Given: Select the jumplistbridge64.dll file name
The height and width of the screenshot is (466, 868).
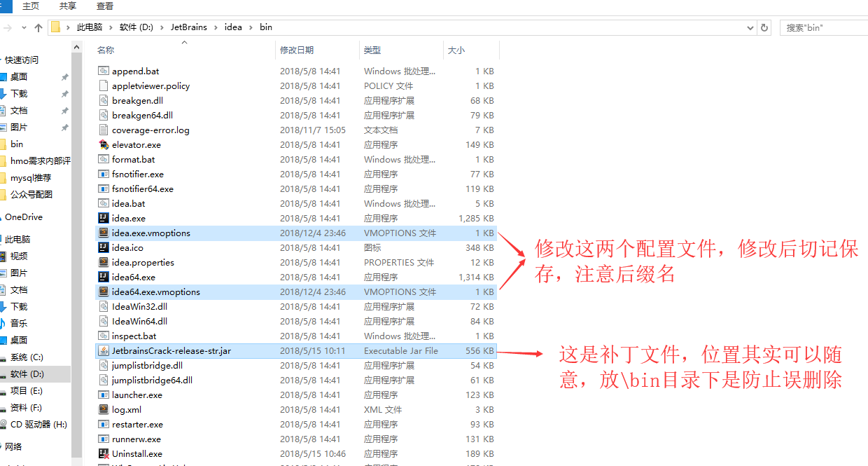Looking at the screenshot, I should point(152,380).
